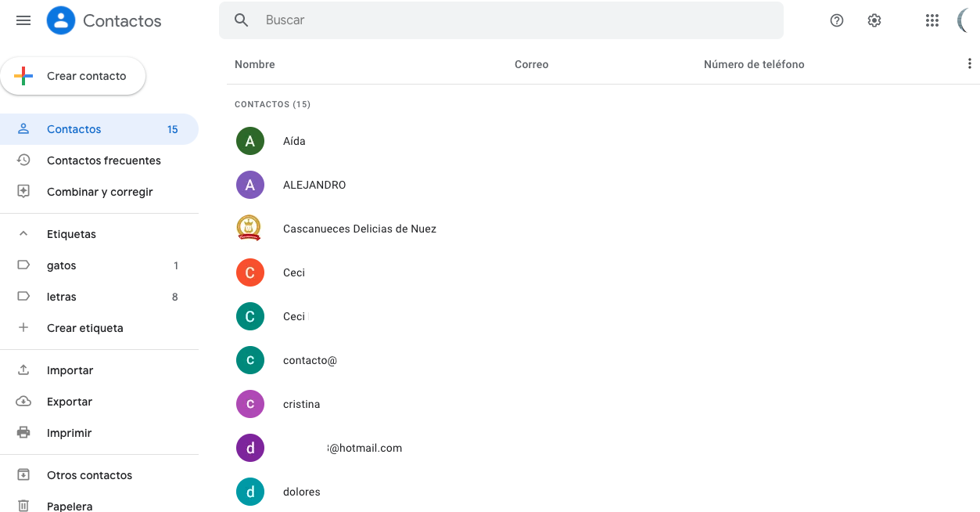This screenshot has height=512, width=980.
Task: Open the Google apps grid
Action: [x=932, y=20]
